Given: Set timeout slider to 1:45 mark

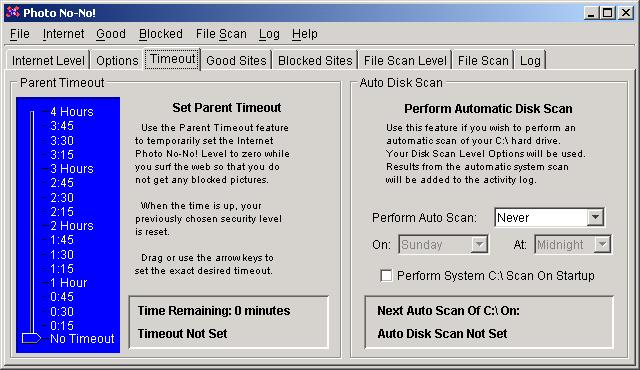Looking at the screenshot, I should point(62,240).
